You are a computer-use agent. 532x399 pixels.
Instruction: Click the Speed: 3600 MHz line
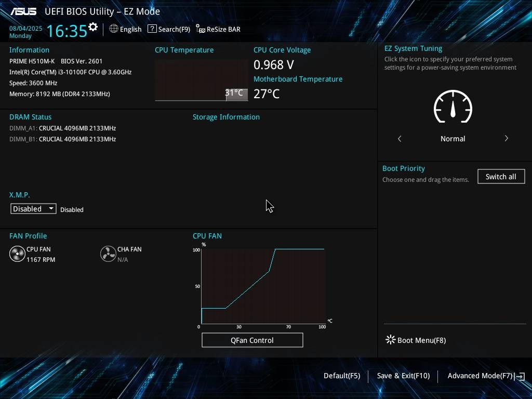[x=33, y=83]
